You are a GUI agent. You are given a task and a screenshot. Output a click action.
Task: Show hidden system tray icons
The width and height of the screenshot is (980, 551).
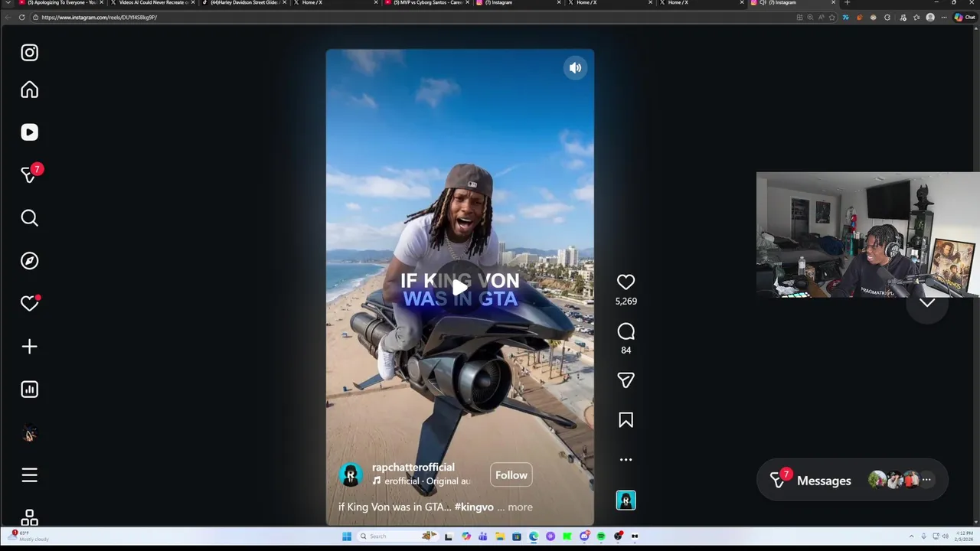[911, 536]
